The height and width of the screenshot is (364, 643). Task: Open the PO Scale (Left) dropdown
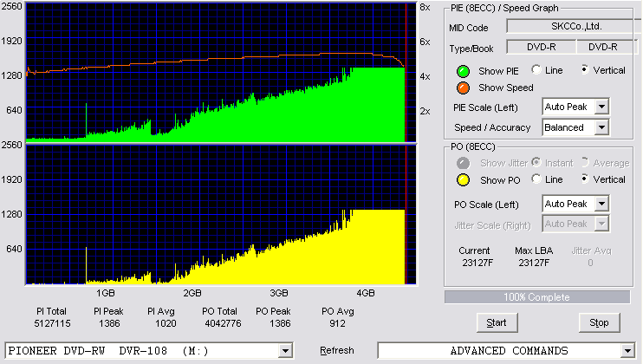[x=601, y=204]
